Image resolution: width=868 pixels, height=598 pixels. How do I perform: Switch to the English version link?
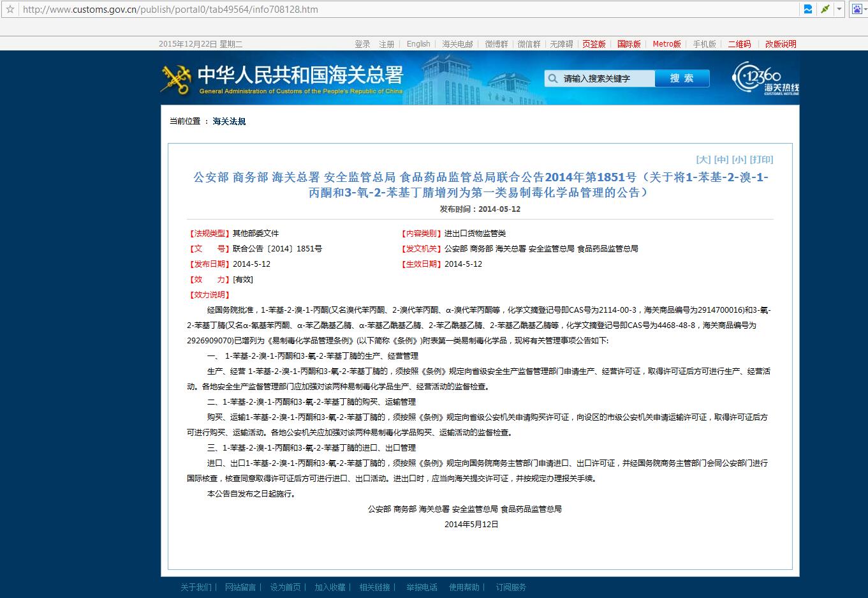[x=418, y=44]
